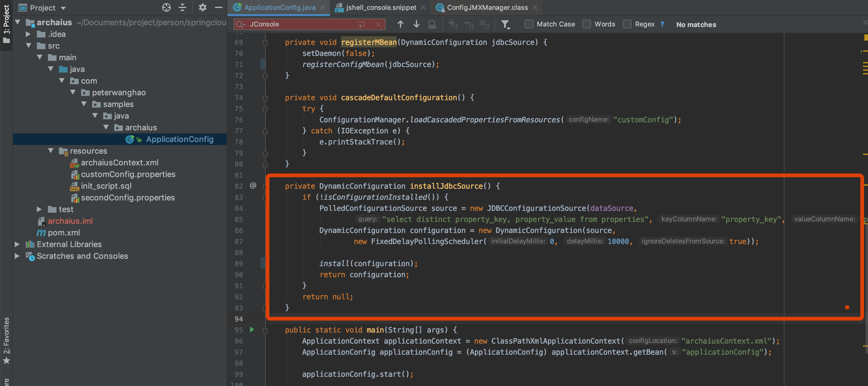Open the search filter funnel icon
This screenshot has height=386, width=868.
505,24
